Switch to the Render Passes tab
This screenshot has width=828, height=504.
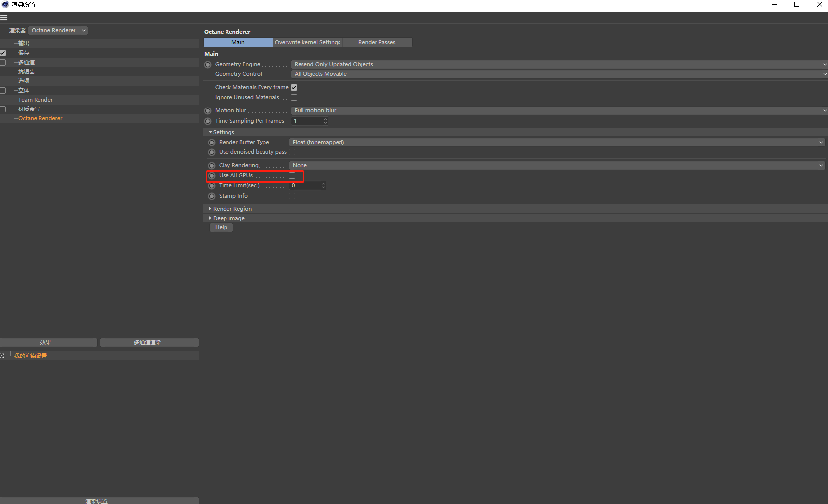pos(377,42)
